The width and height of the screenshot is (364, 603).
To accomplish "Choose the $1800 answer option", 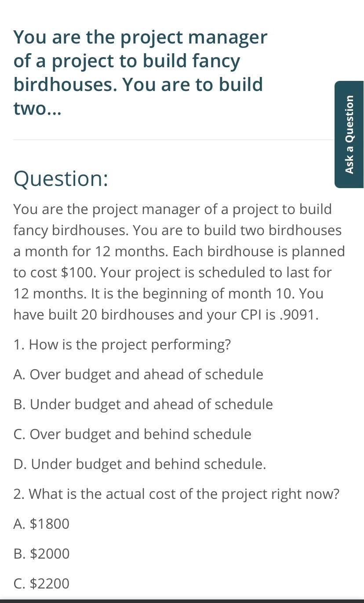I will tap(41, 524).
